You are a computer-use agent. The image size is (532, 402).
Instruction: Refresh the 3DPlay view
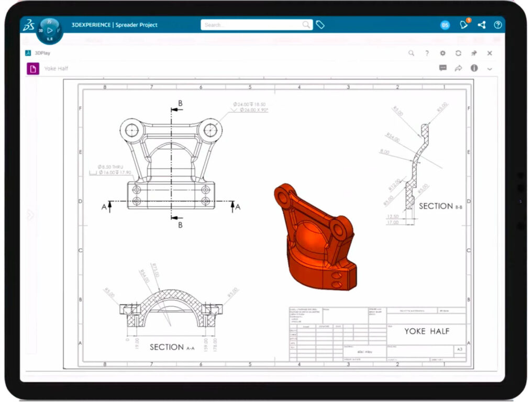point(458,53)
